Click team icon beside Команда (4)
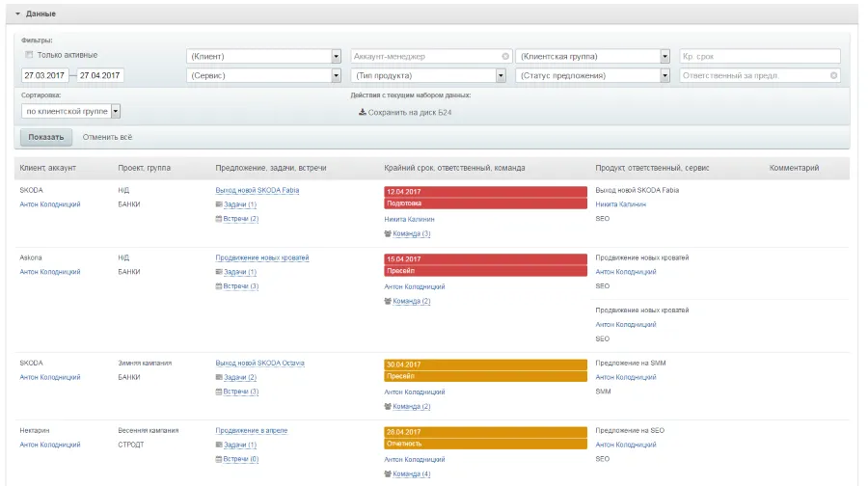The height and width of the screenshot is (486, 868). (388, 473)
